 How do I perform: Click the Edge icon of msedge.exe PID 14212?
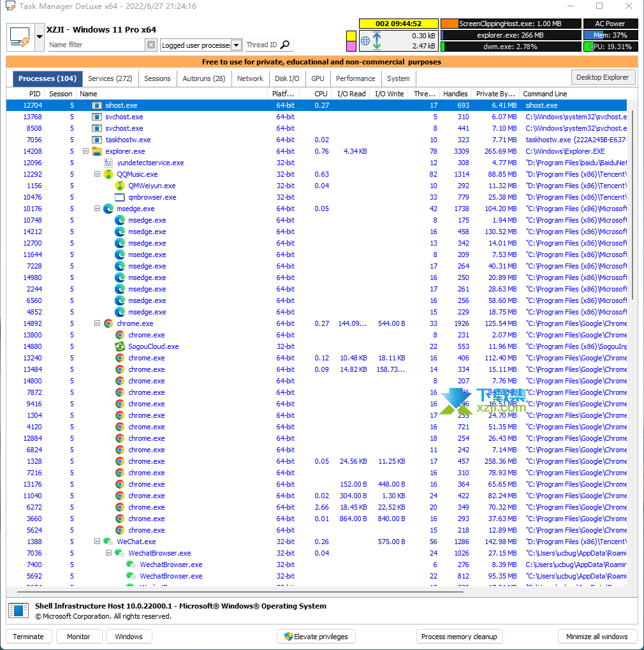click(x=120, y=232)
